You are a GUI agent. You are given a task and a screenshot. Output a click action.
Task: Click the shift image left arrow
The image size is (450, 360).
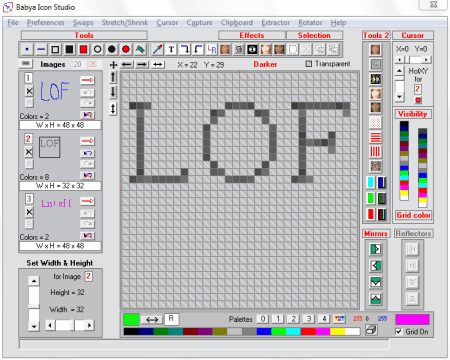pyautogui.click(x=127, y=64)
